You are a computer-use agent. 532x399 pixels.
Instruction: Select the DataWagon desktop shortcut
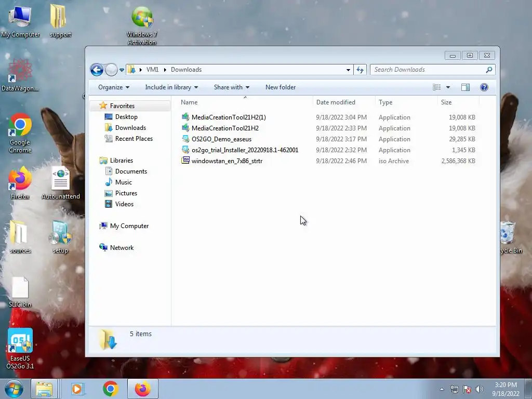click(20, 75)
